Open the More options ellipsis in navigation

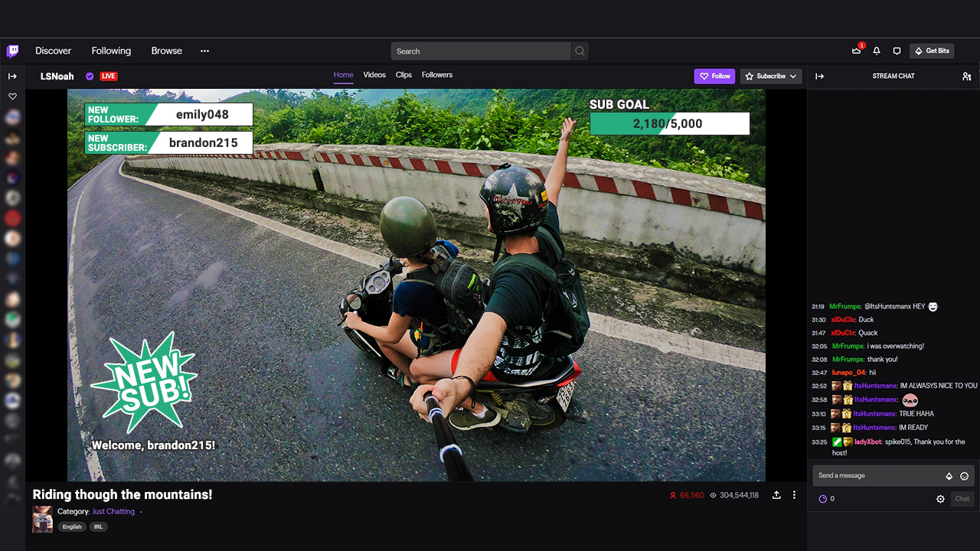(x=204, y=51)
